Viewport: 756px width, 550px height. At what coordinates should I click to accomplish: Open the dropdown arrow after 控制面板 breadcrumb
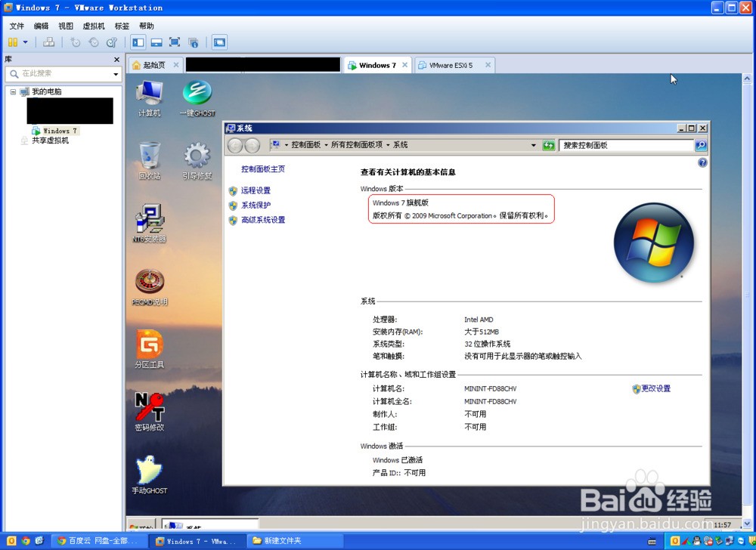(x=326, y=145)
